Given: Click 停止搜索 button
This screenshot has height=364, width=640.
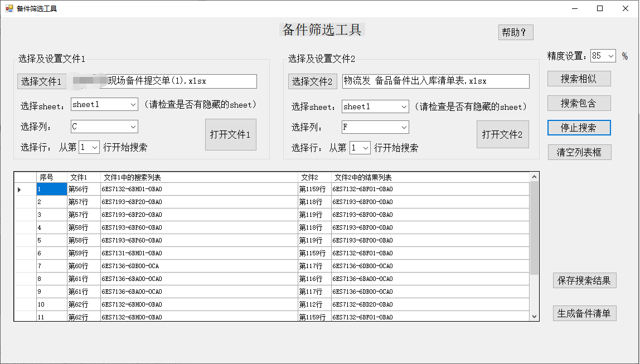Looking at the screenshot, I should (579, 128).
